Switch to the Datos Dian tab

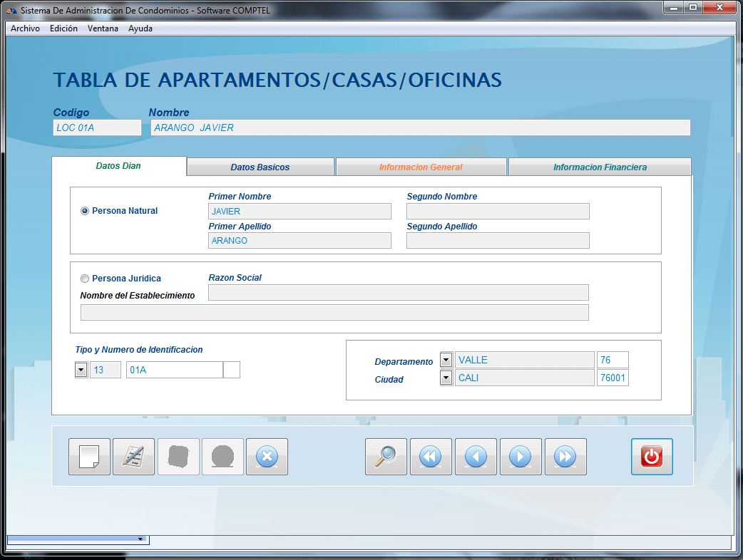118,166
